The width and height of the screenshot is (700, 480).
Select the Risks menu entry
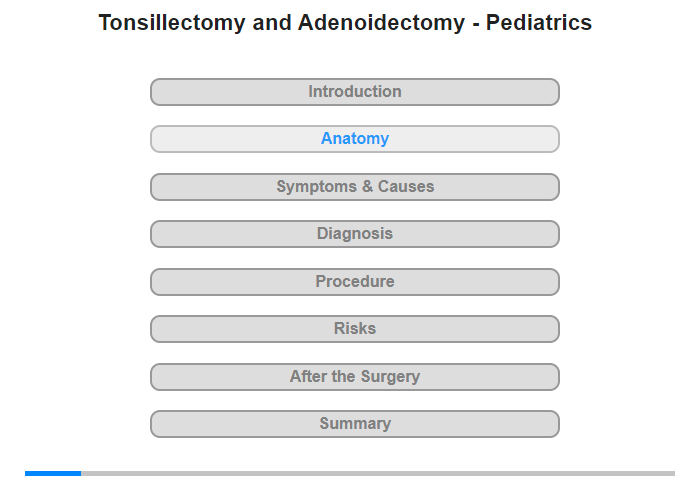coord(355,329)
